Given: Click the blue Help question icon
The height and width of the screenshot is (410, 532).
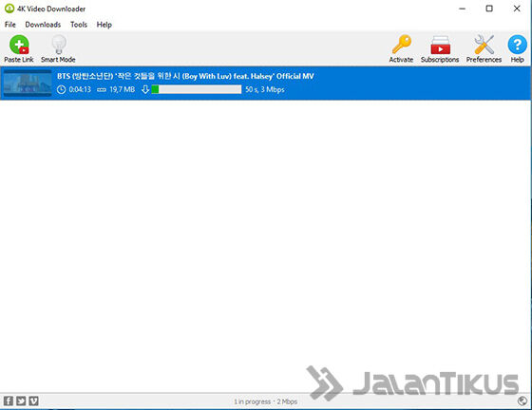Looking at the screenshot, I should tap(517, 45).
